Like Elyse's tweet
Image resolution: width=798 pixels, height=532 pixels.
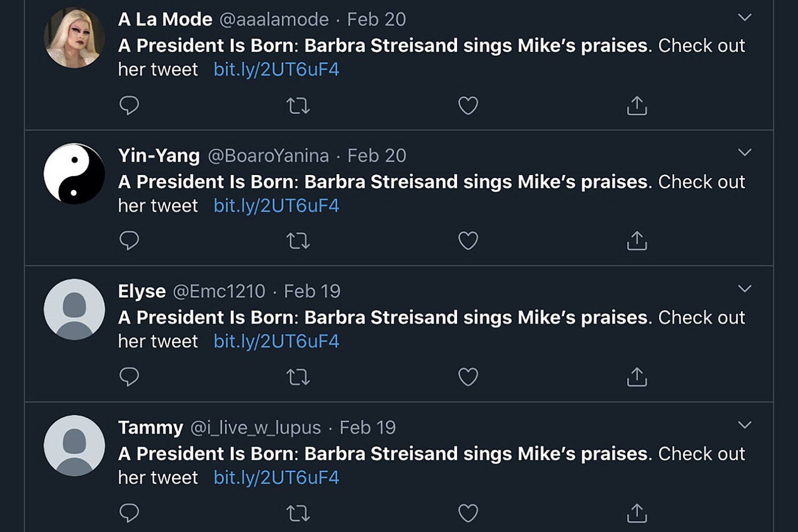pos(468,377)
